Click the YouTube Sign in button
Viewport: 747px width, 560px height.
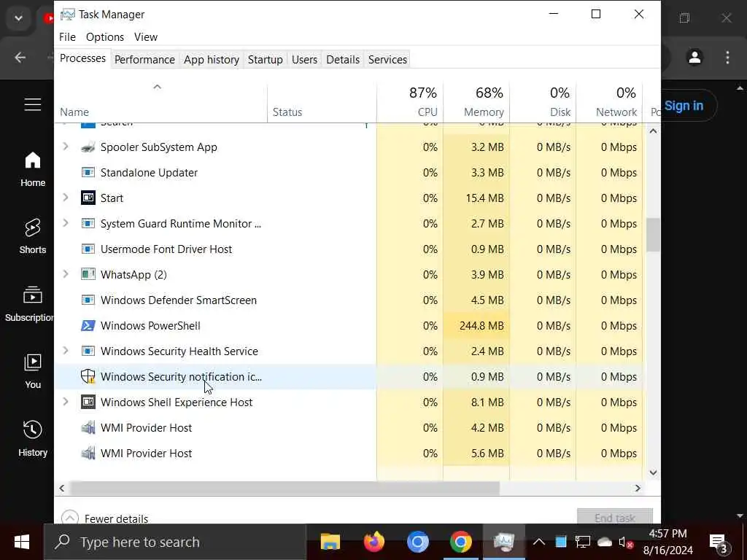pos(684,106)
